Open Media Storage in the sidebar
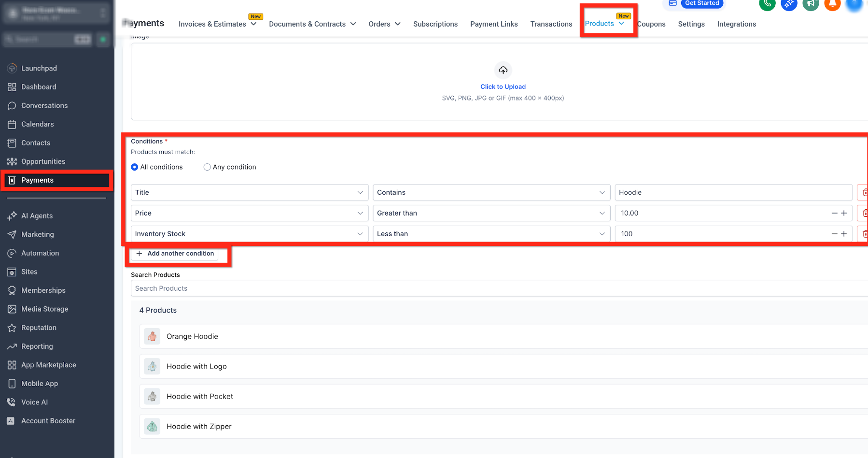 tap(44, 309)
